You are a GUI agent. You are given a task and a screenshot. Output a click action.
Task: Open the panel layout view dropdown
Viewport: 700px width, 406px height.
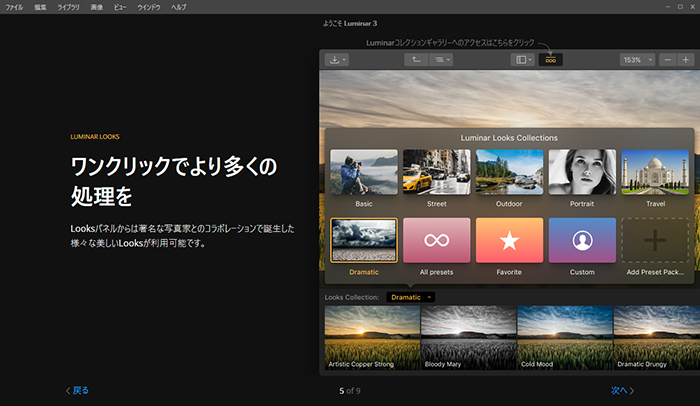point(523,60)
